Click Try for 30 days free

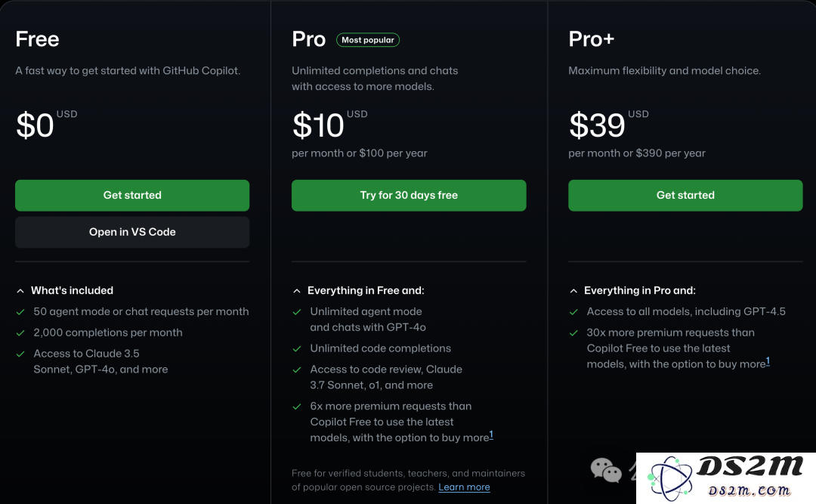tap(409, 195)
